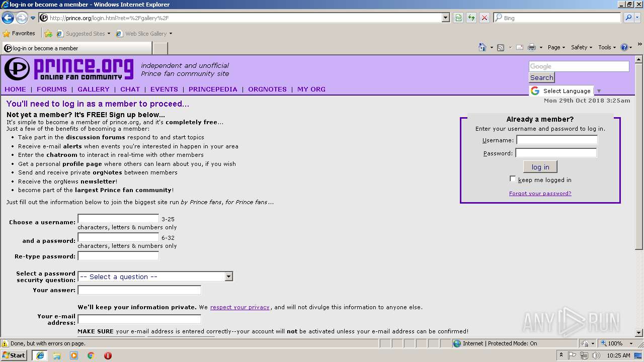Click the red stop-sign taskbar icon
This screenshot has width=644, height=362.
[108, 355]
